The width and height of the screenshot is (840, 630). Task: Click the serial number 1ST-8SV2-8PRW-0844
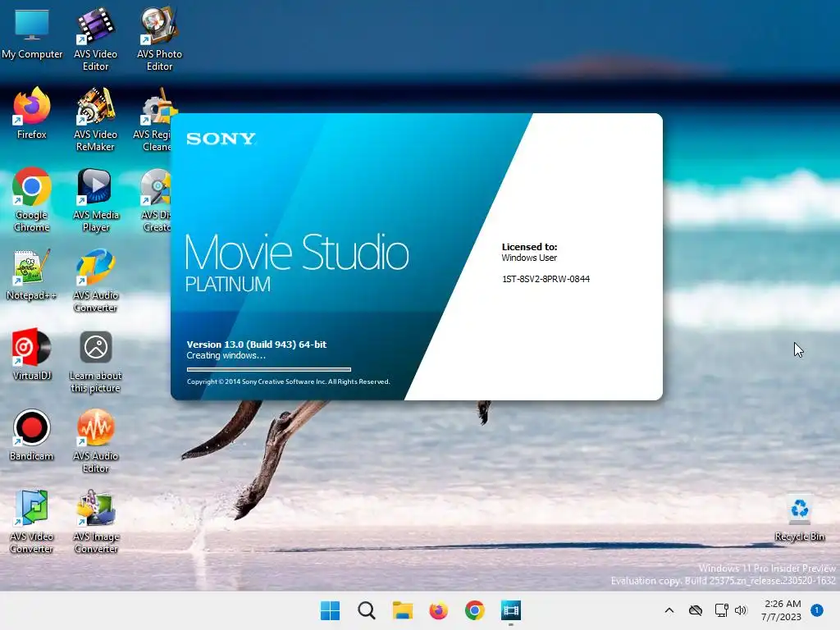coord(546,279)
